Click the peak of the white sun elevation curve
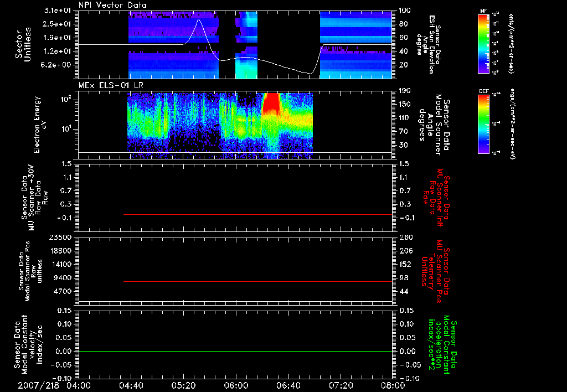 [198, 19]
